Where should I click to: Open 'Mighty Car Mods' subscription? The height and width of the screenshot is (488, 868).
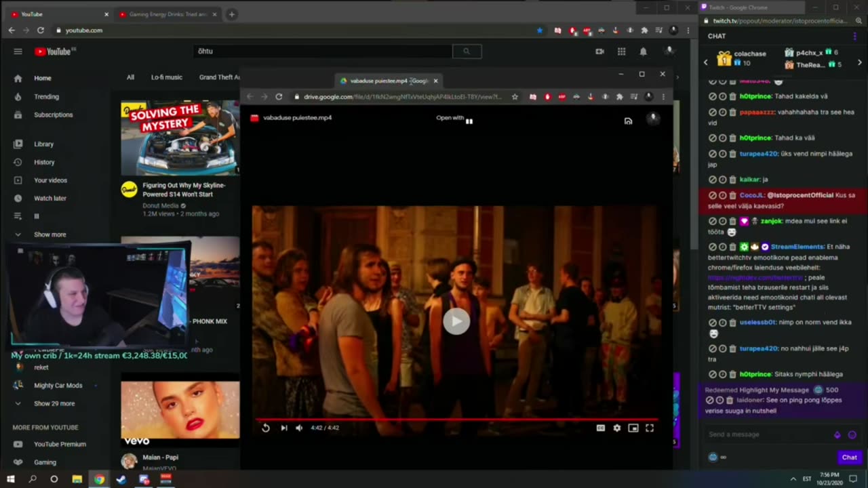click(x=58, y=386)
